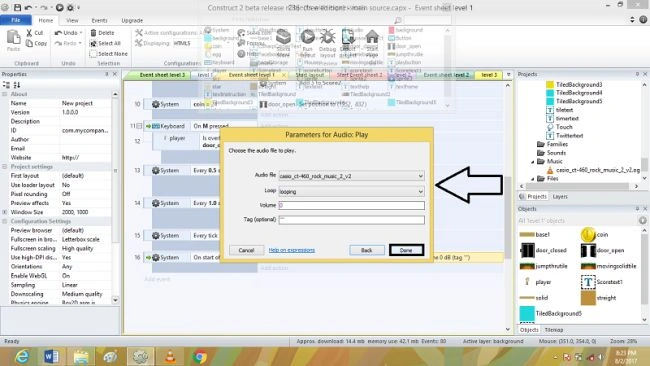The height and width of the screenshot is (366, 650).
Task: Click Delete in the Selection group
Action: [x=102, y=33]
